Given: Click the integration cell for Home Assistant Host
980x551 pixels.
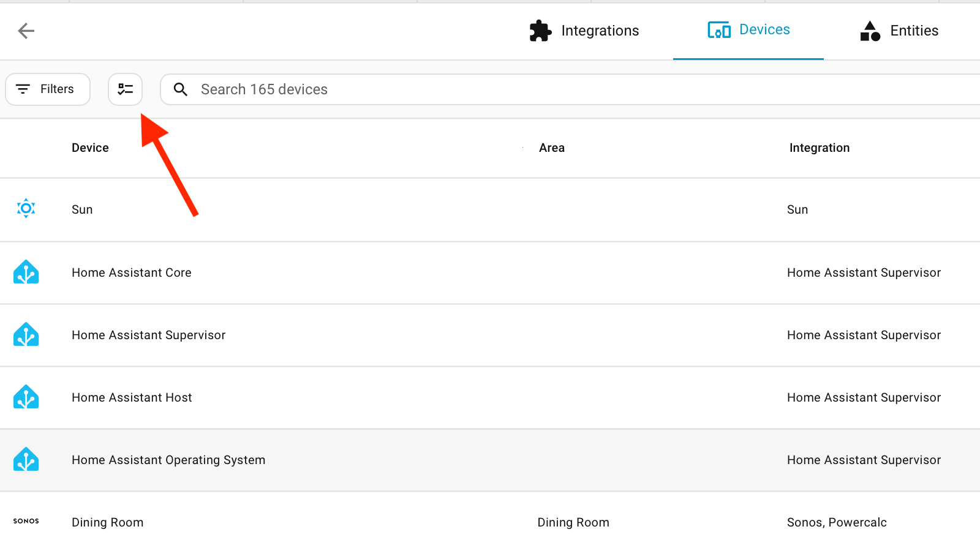Looking at the screenshot, I should point(864,397).
